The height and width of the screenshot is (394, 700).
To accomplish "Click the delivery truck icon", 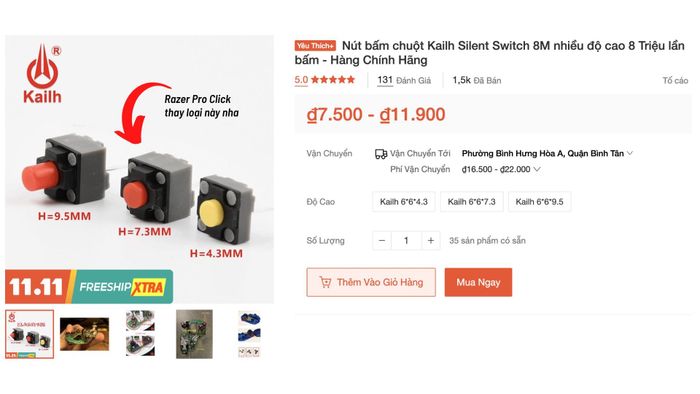I will (x=381, y=154).
